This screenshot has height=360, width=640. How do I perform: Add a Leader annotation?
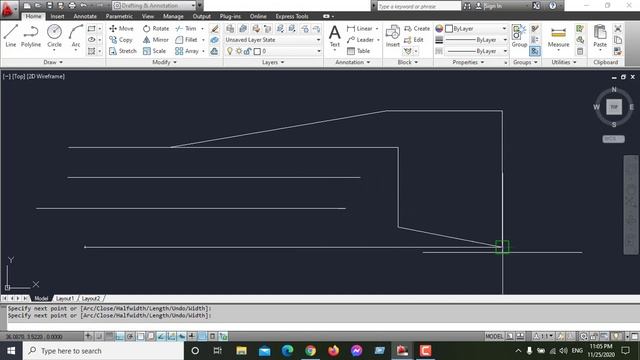(360, 40)
